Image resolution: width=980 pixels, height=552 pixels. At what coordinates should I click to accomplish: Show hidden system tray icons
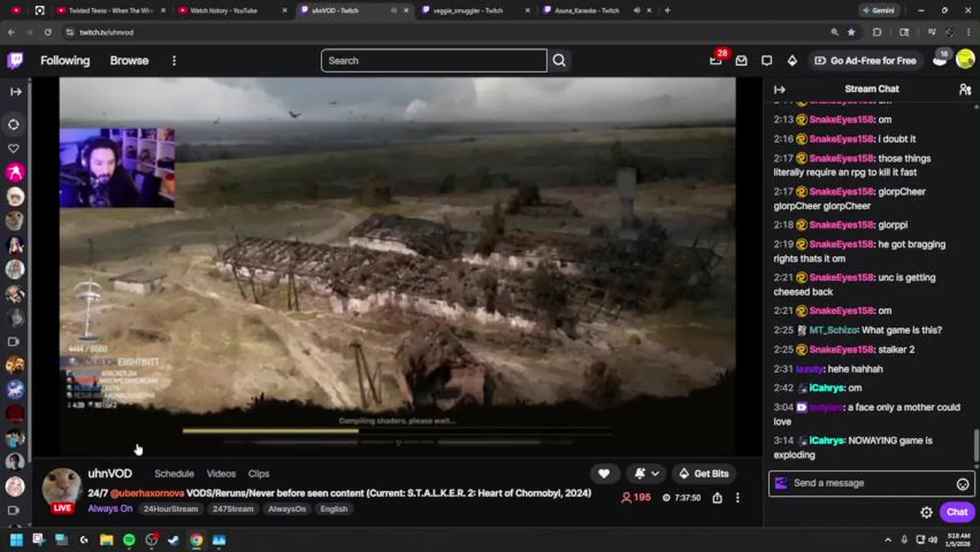point(888,540)
